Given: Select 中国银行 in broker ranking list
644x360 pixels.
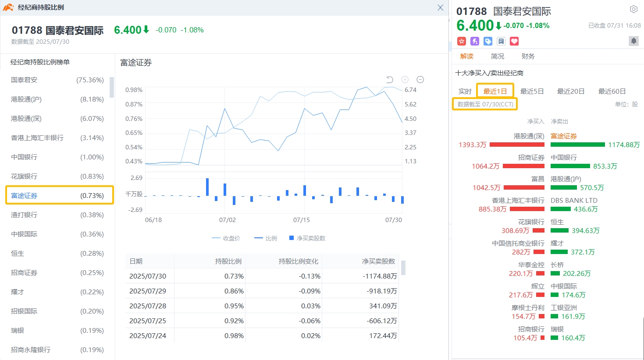Looking at the screenshot, I should (57, 157).
